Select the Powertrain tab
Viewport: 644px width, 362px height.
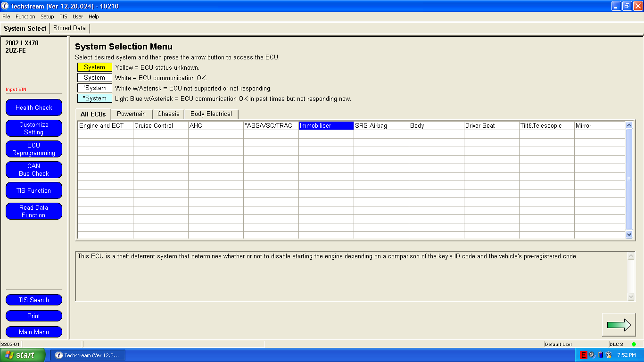click(x=132, y=114)
